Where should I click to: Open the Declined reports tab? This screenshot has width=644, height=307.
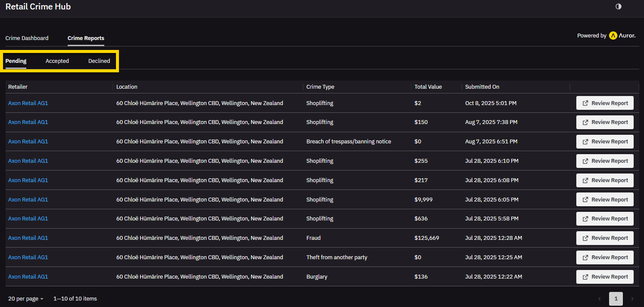point(99,61)
